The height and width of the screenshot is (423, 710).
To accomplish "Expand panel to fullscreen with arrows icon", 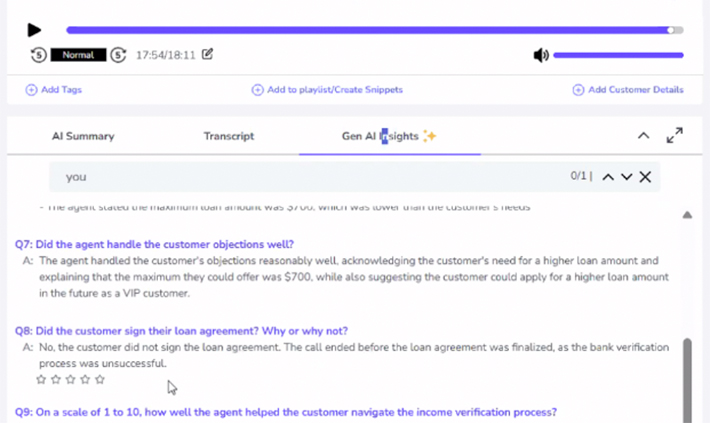I will (674, 135).
